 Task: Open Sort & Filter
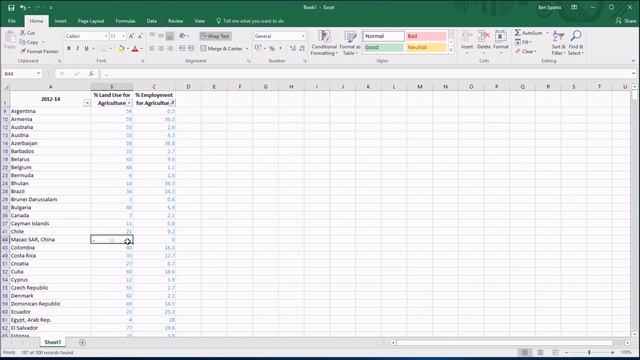point(558,42)
